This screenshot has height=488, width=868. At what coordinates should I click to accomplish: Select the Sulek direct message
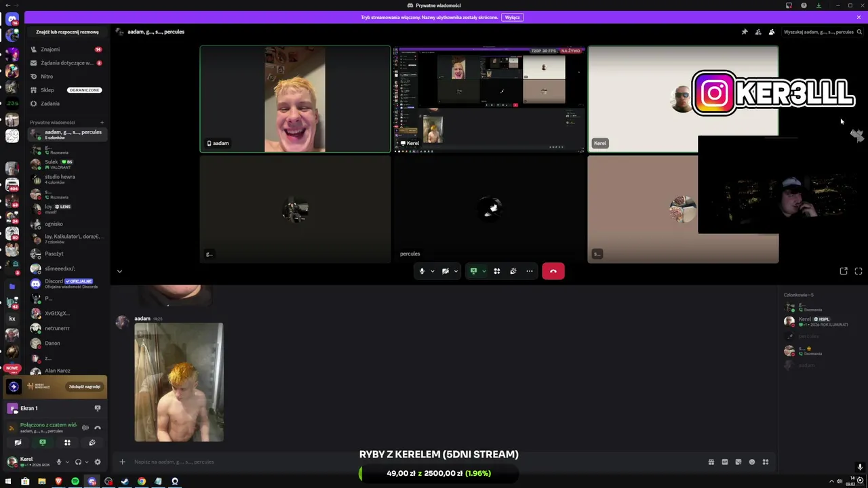click(x=66, y=164)
